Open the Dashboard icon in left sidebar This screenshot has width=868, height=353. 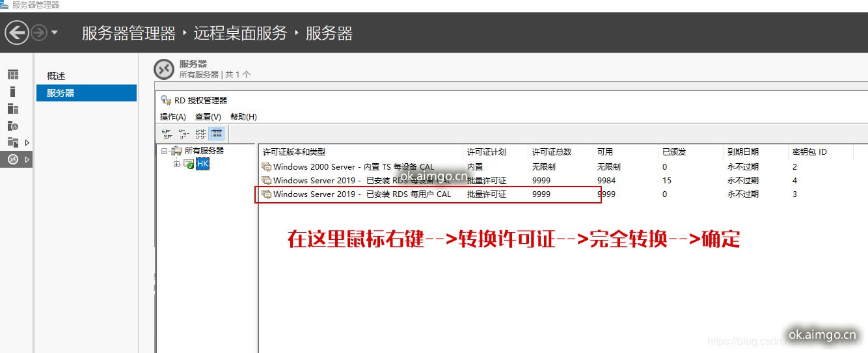point(13,75)
